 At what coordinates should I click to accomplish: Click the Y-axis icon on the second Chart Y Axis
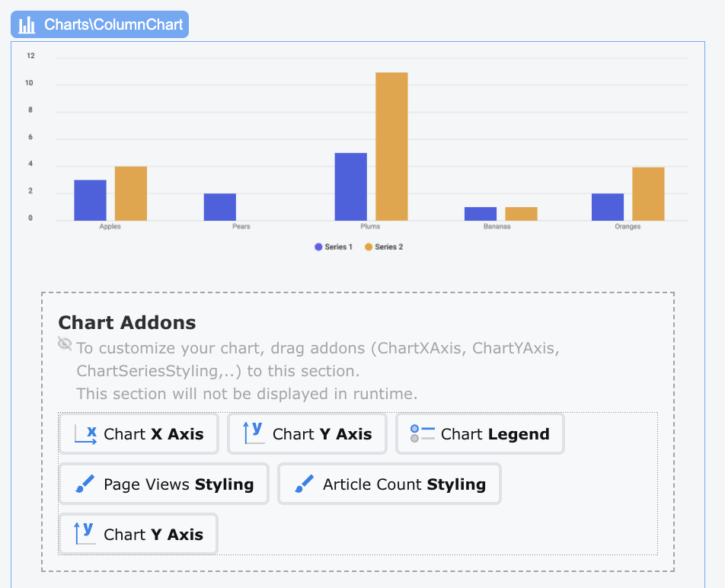(85, 533)
